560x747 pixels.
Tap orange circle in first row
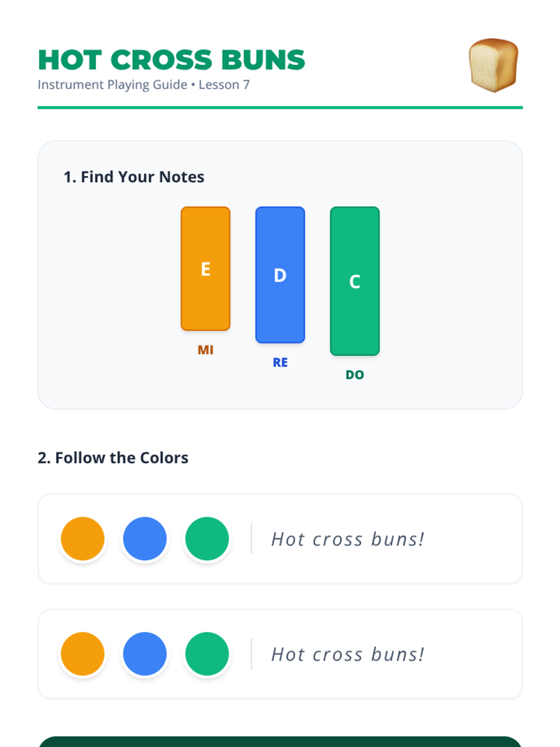(83, 539)
